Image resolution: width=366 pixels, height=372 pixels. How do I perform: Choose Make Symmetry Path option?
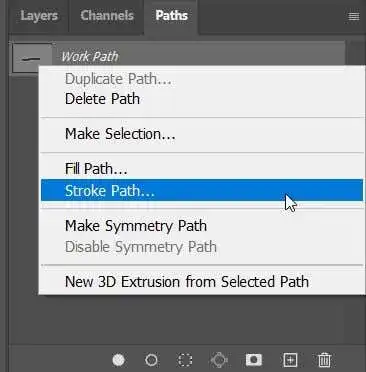(x=202, y=226)
